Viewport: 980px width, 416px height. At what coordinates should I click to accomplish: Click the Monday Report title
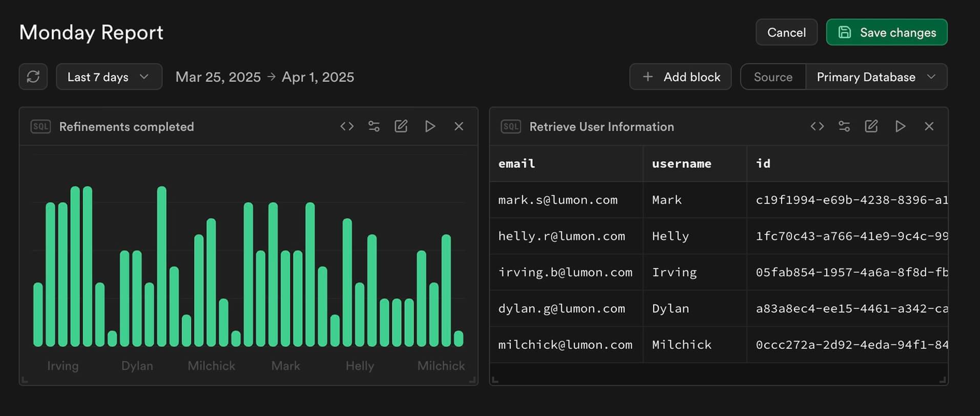91,33
